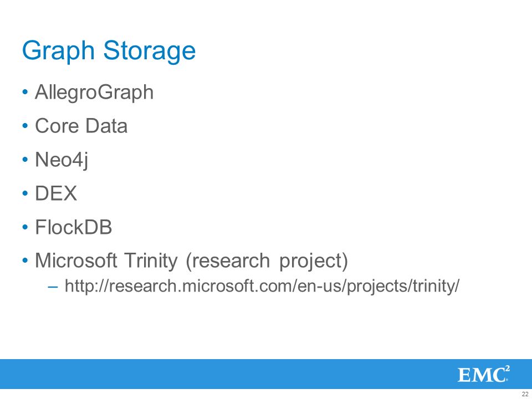Open the research.microsoft.com trinity link
The image size is (532, 399).
[262, 286]
